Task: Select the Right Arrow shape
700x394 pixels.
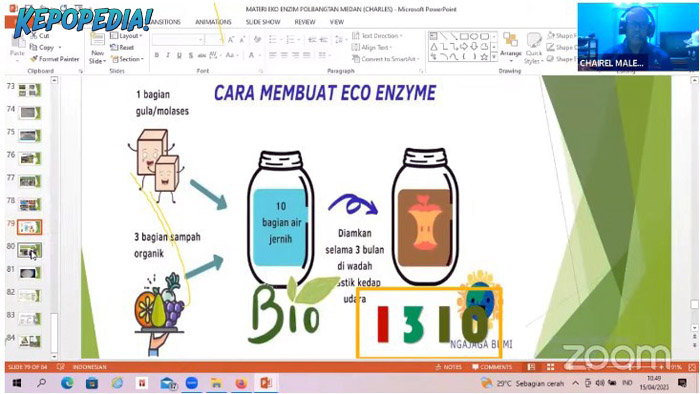Action: coord(464,47)
